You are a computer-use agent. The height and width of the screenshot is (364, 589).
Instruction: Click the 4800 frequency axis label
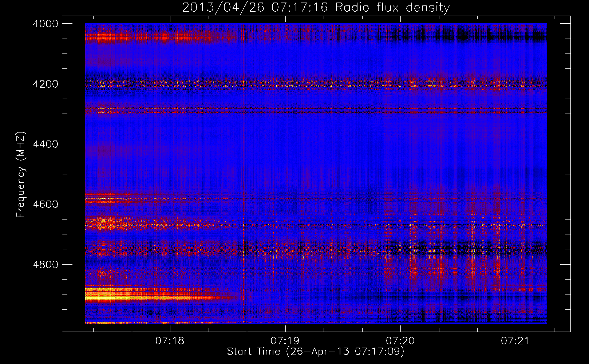pos(46,264)
